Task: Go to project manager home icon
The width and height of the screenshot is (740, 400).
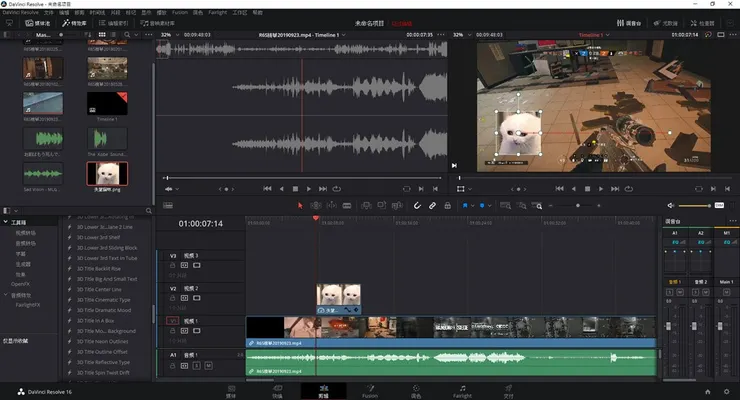Action: pos(709,391)
